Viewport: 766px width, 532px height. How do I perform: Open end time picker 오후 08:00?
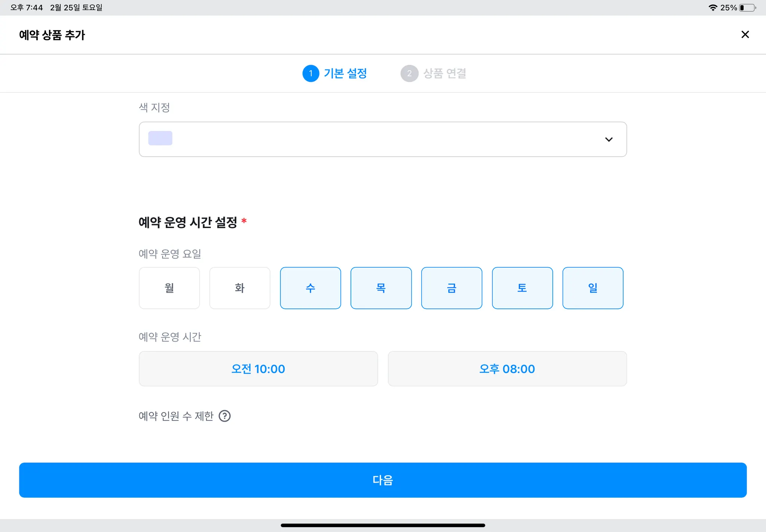coord(507,369)
